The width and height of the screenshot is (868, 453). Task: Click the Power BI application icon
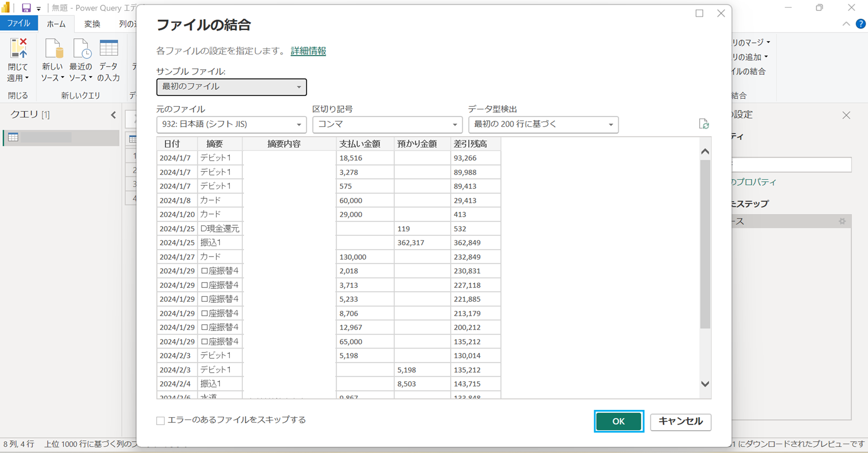pyautogui.click(x=6, y=8)
